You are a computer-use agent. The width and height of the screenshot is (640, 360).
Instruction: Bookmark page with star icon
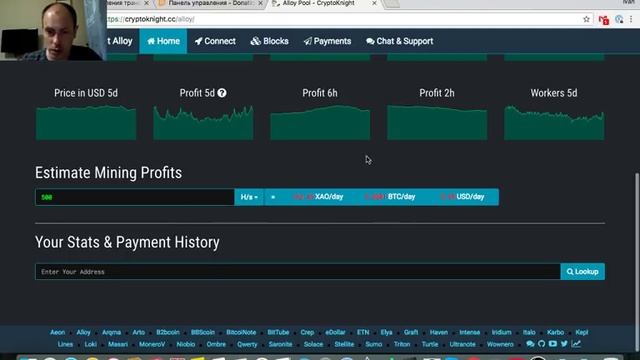pyautogui.click(x=587, y=19)
